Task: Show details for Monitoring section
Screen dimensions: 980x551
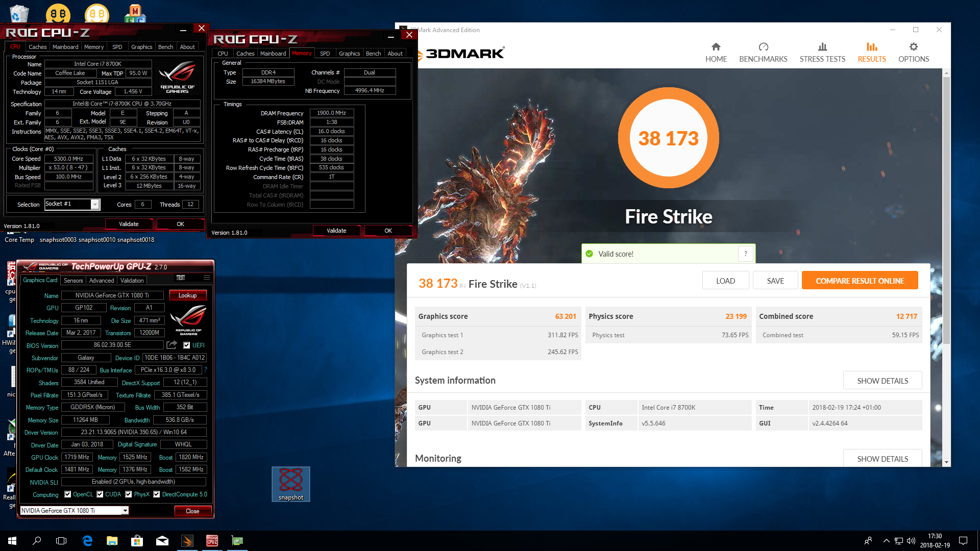Action: 883,458
